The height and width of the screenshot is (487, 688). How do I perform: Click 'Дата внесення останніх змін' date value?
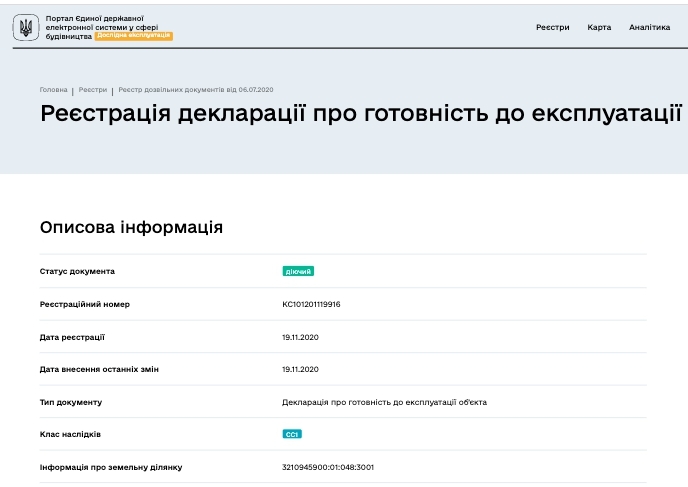coord(300,369)
